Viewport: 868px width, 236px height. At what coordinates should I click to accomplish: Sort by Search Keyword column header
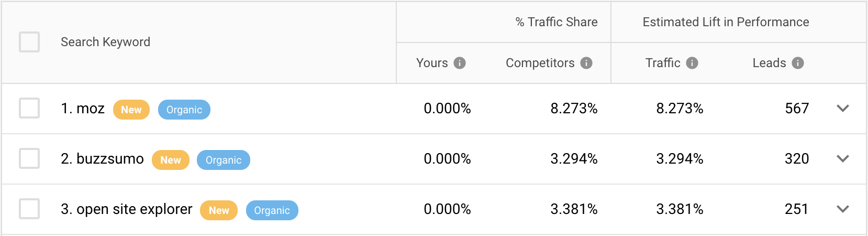tap(105, 42)
